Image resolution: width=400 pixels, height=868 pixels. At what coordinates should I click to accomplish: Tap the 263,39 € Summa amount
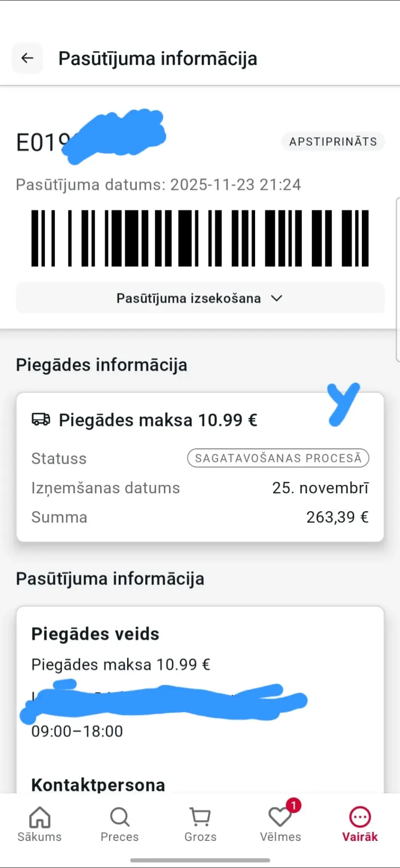[337, 517]
